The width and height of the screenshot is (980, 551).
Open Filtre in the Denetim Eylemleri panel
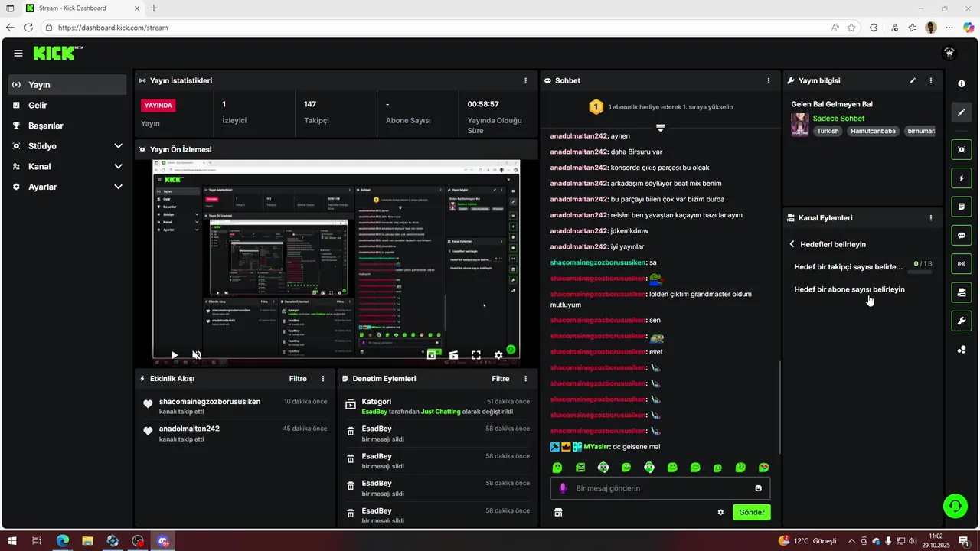point(501,379)
